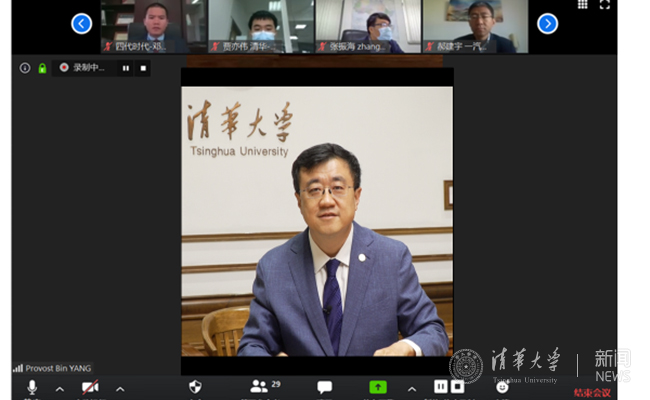Click the green encryption lock icon

click(x=42, y=68)
